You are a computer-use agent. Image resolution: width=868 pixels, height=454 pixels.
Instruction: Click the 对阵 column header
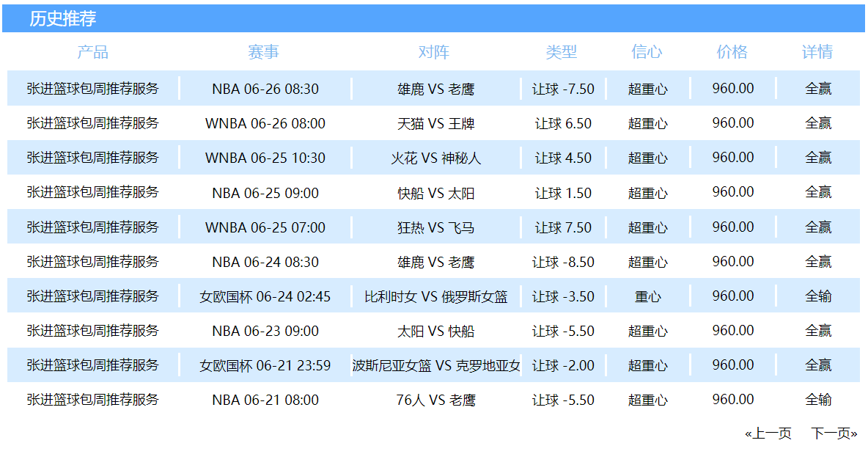(x=434, y=52)
